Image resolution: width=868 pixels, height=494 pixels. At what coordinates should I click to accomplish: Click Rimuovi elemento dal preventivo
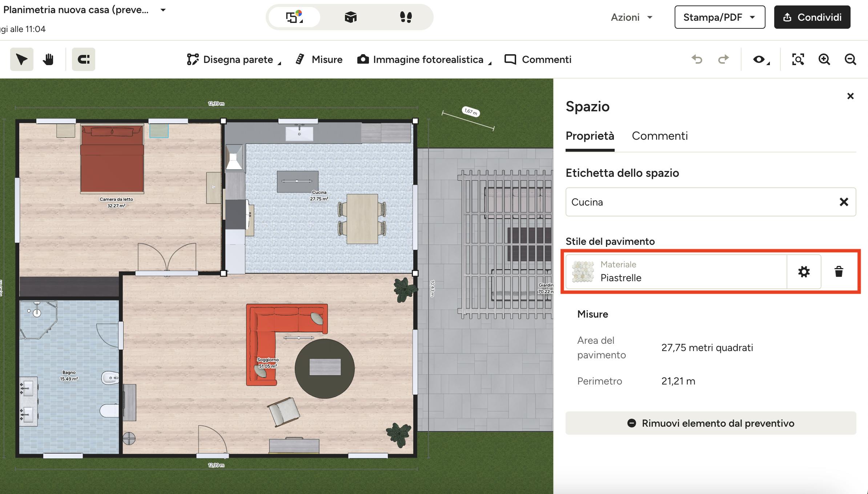tap(711, 423)
